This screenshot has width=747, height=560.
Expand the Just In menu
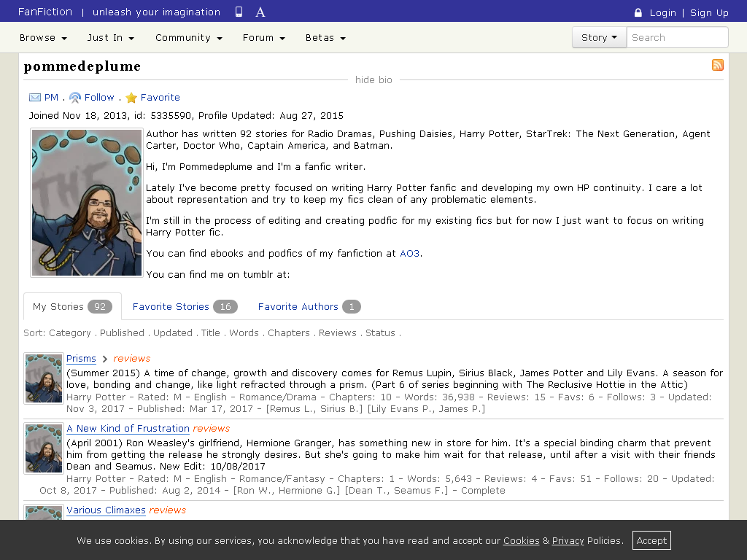pos(111,38)
